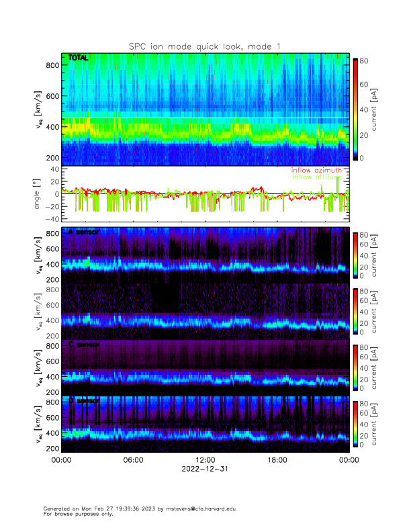Viewport: 411px width, 532px height.
Task: Click the 'angle [°]' axis label
Action: point(38,194)
